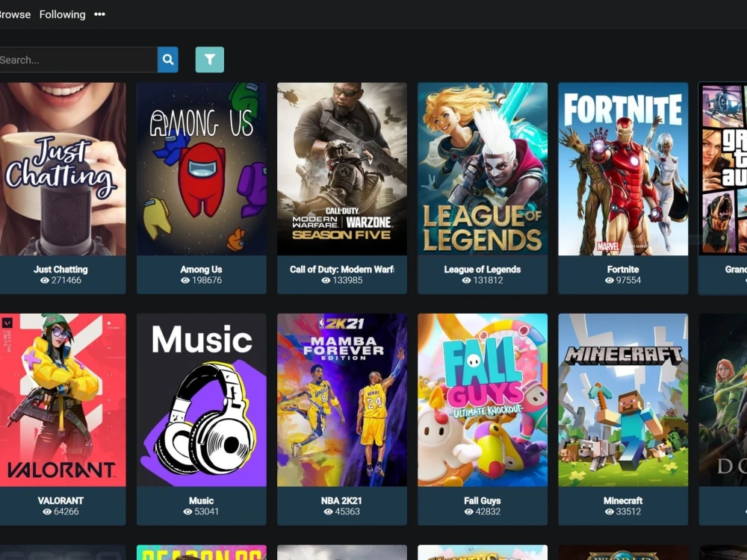This screenshot has width=747, height=560.
Task: Click the eye icon beside 64266
Action: [47, 512]
